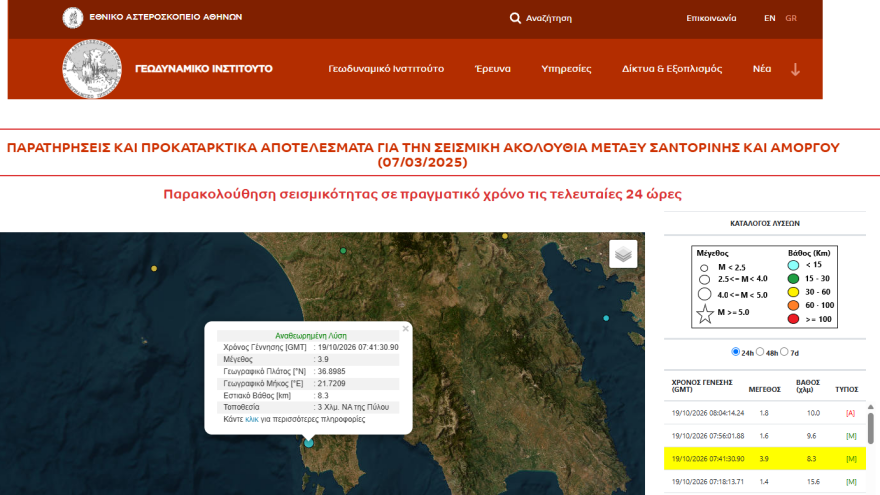Click the 'M < 2.5' legend circle
Viewport: 880px width, 495px height.
tap(704, 268)
